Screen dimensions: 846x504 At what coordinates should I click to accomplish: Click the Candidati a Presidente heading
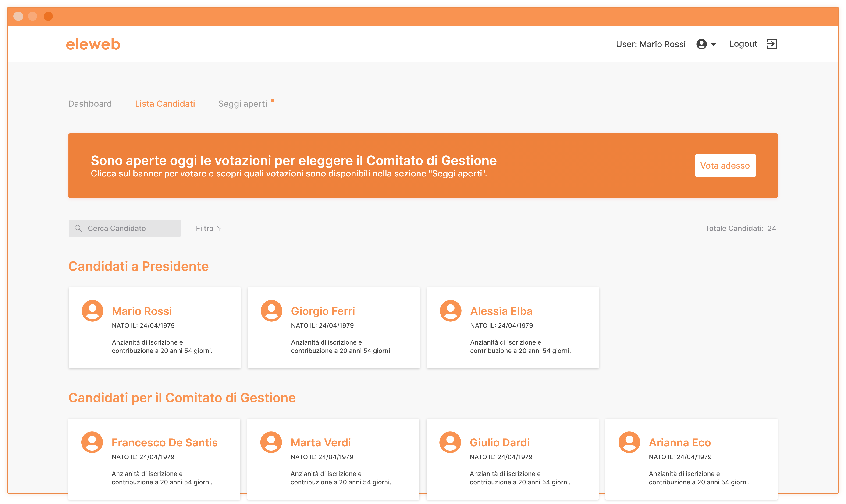tap(138, 266)
